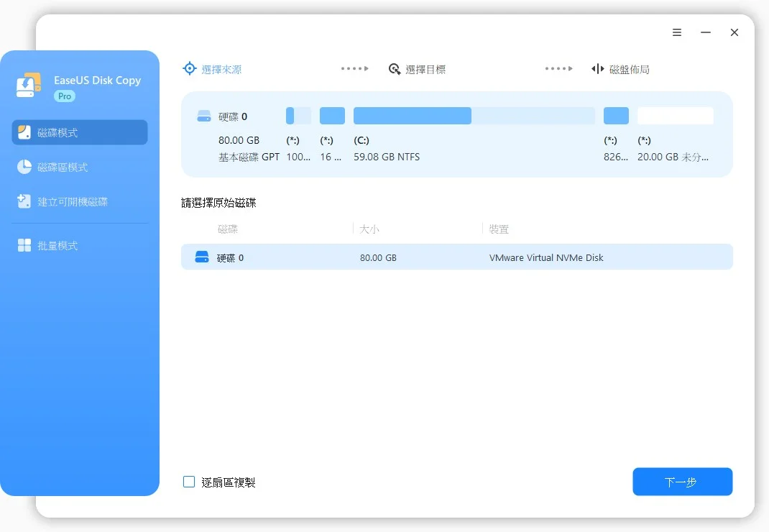Click (C:) partition label
The width and height of the screenshot is (769, 532).
click(362, 140)
